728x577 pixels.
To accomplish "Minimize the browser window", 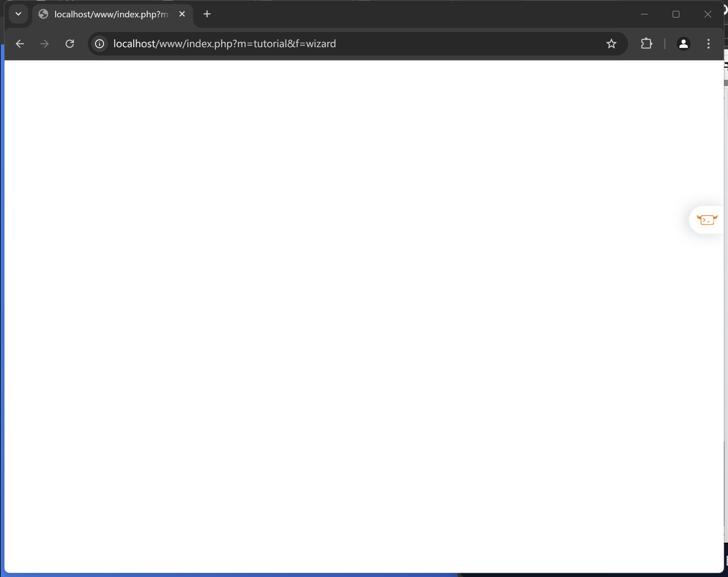I will coord(644,14).
